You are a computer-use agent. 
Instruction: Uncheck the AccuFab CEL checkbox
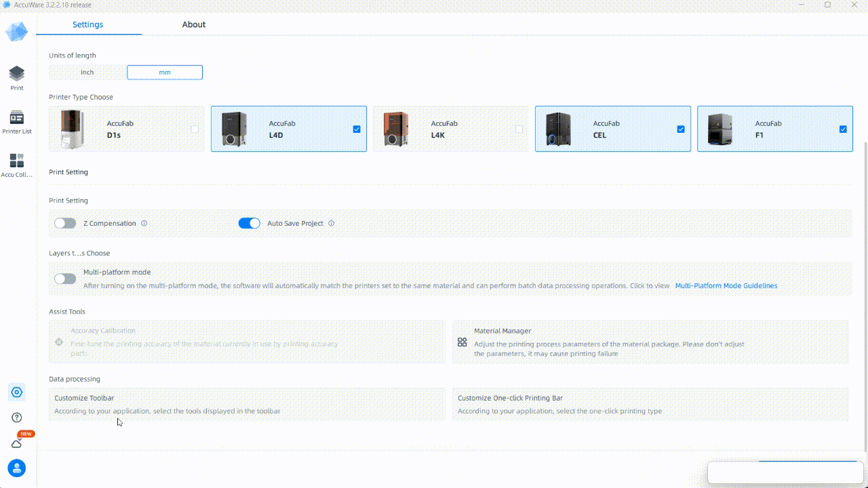(681, 129)
